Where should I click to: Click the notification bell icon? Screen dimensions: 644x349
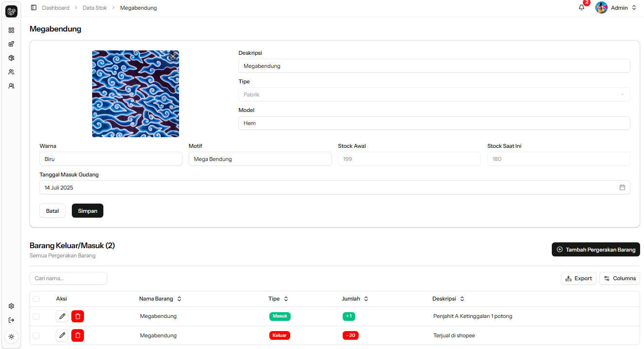[x=581, y=8]
